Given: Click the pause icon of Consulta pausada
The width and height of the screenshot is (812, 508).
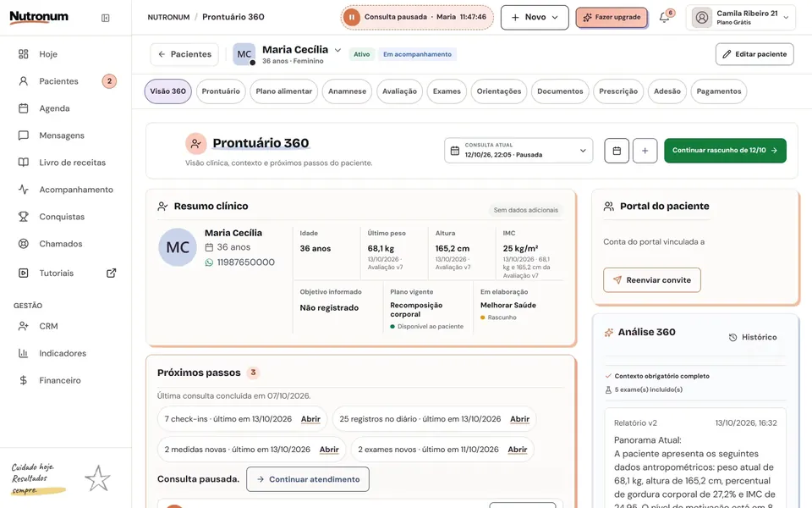Looking at the screenshot, I should point(352,17).
